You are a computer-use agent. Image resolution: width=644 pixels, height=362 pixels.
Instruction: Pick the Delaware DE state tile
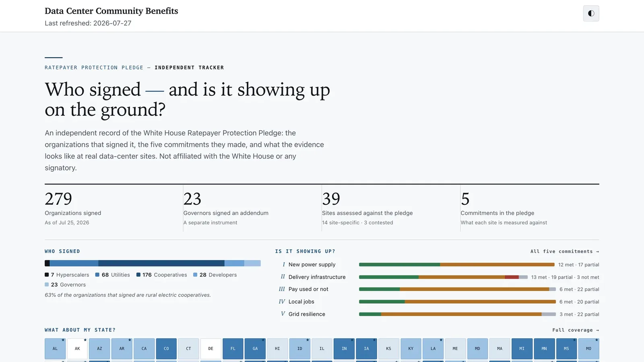pyautogui.click(x=211, y=349)
